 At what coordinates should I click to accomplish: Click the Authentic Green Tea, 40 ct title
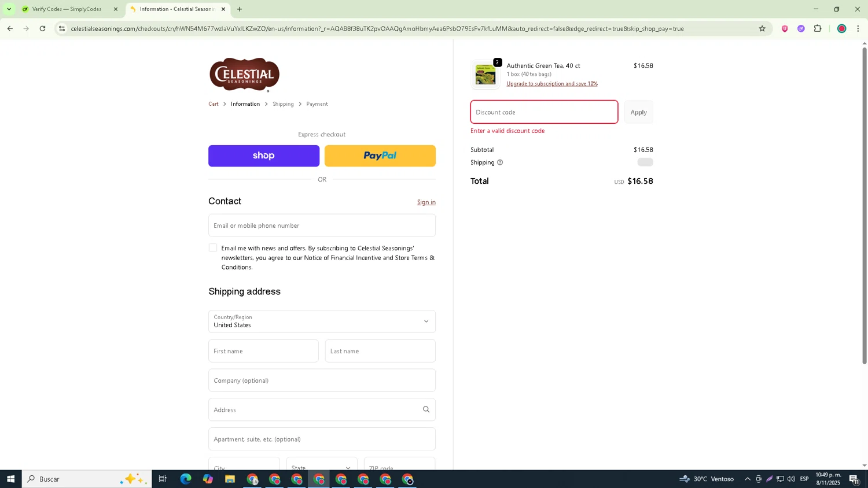point(543,66)
